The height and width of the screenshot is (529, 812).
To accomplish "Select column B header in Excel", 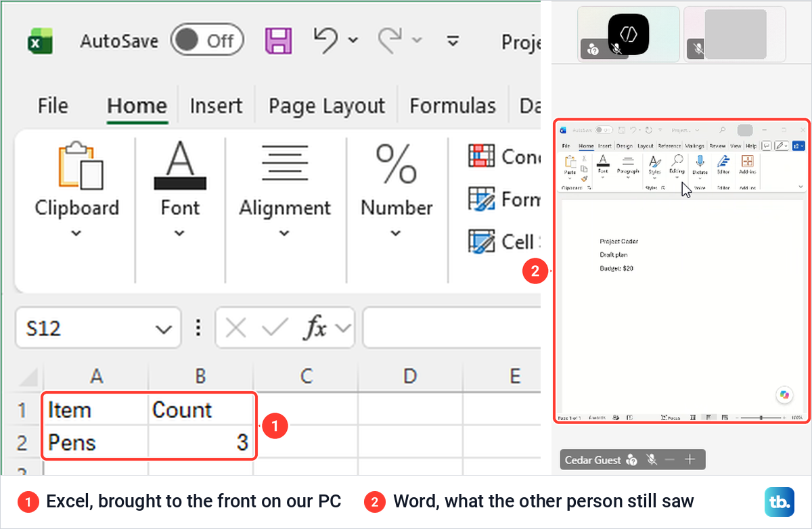I will (201, 376).
